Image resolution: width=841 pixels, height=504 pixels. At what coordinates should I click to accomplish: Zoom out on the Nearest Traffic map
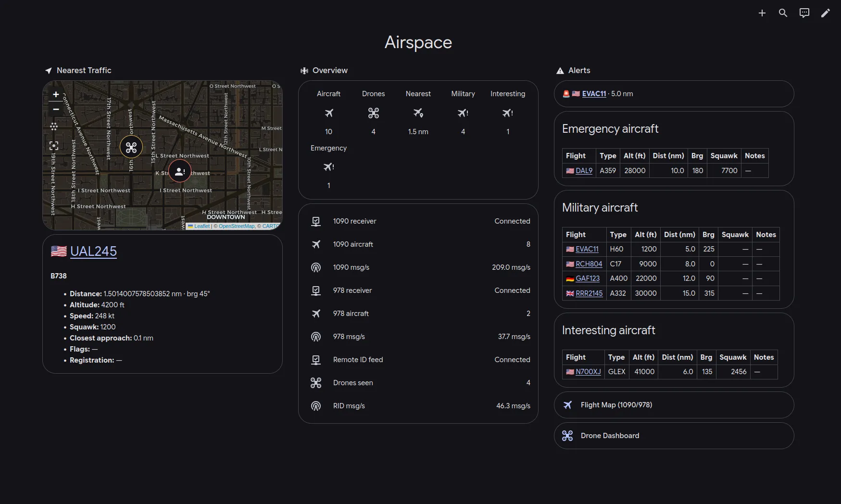tap(56, 109)
